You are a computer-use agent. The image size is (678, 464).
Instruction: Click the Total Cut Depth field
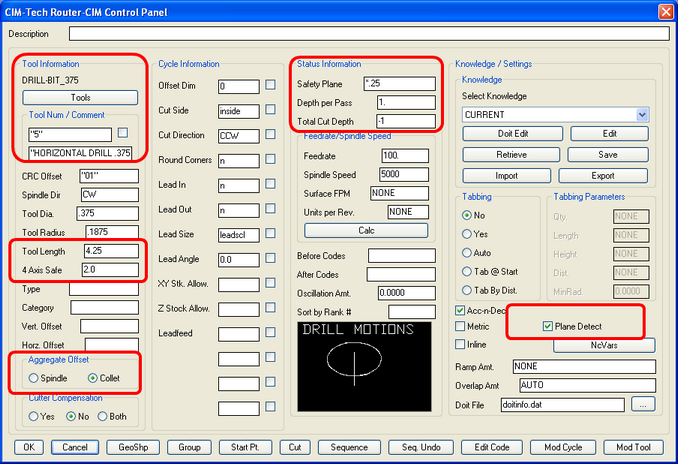click(x=406, y=121)
